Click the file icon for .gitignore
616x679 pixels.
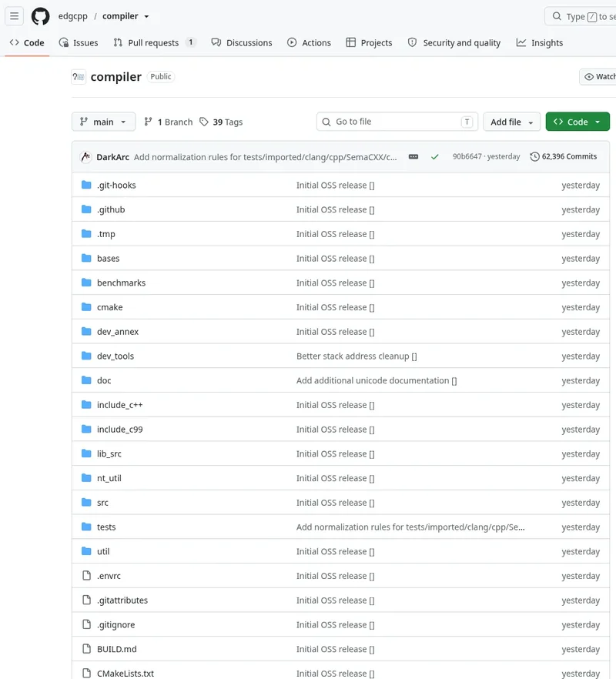(87, 624)
